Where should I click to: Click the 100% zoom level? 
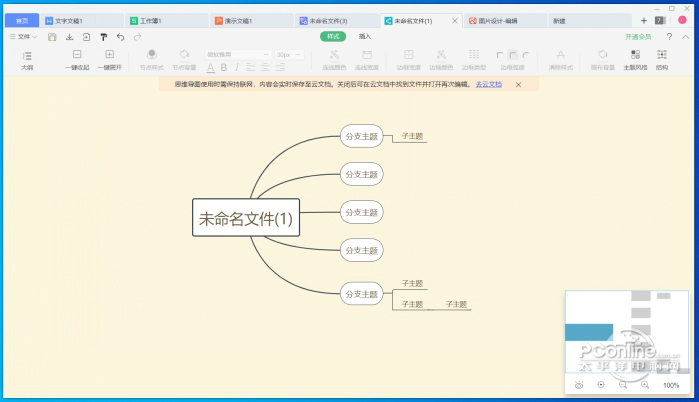(x=671, y=386)
